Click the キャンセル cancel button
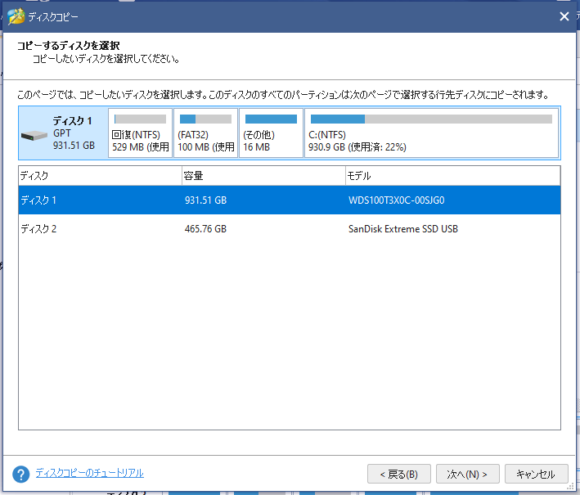Screen dimensions: 580x495 [x=536, y=474]
